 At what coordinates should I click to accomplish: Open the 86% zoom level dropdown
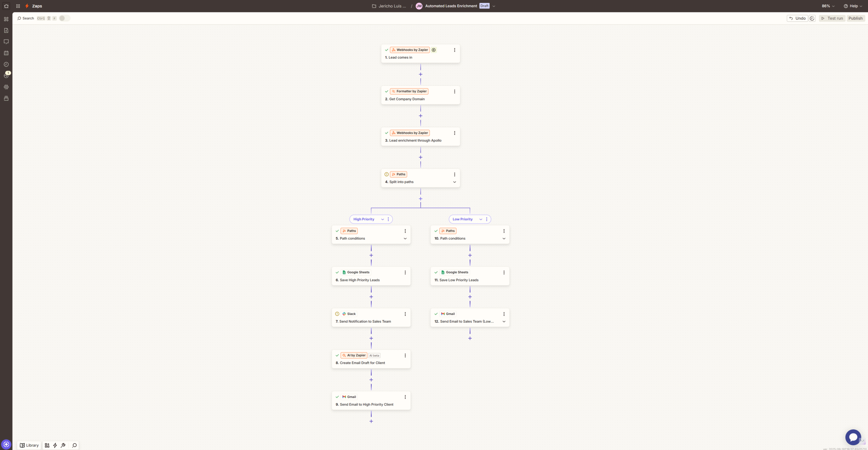tap(828, 6)
